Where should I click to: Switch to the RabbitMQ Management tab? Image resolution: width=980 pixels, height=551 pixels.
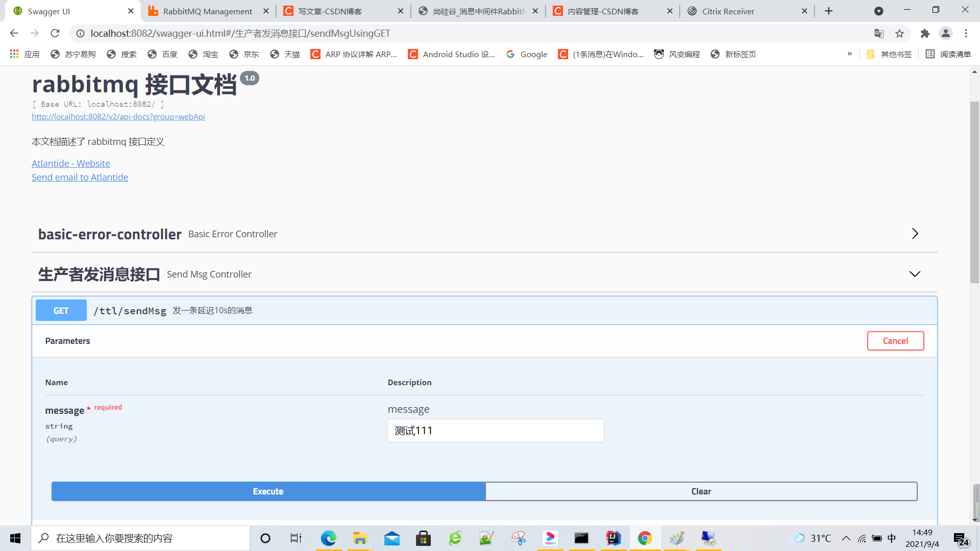207,11
